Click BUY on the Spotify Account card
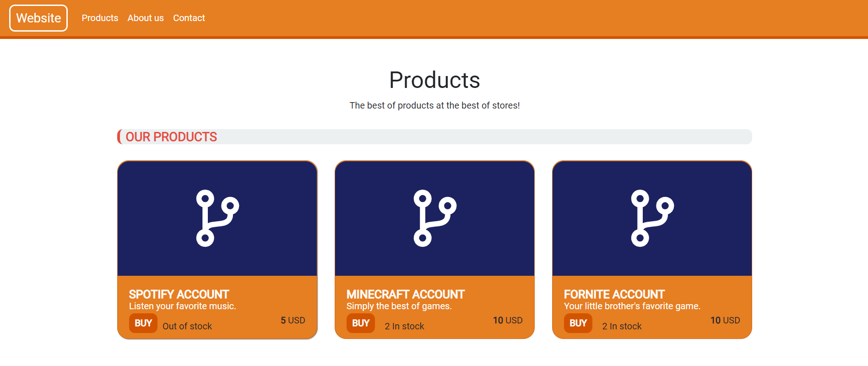The image size is (868, 366). point(143,323)
